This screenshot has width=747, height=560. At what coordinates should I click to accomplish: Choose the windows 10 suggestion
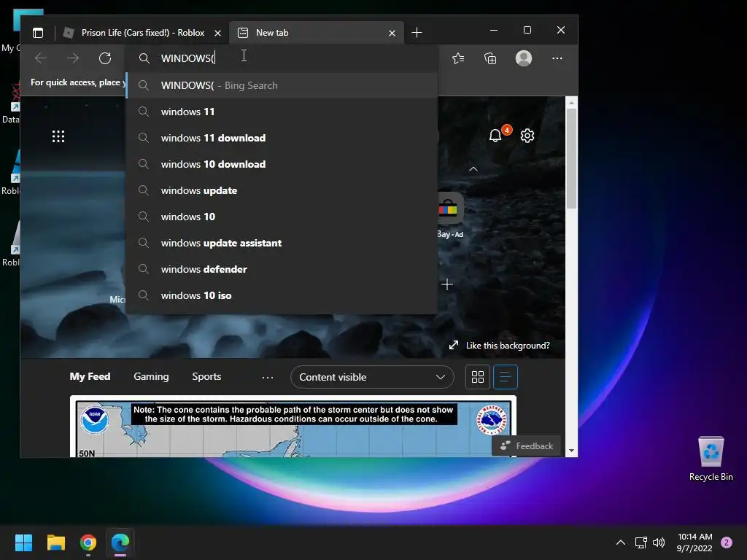point(282,217)
